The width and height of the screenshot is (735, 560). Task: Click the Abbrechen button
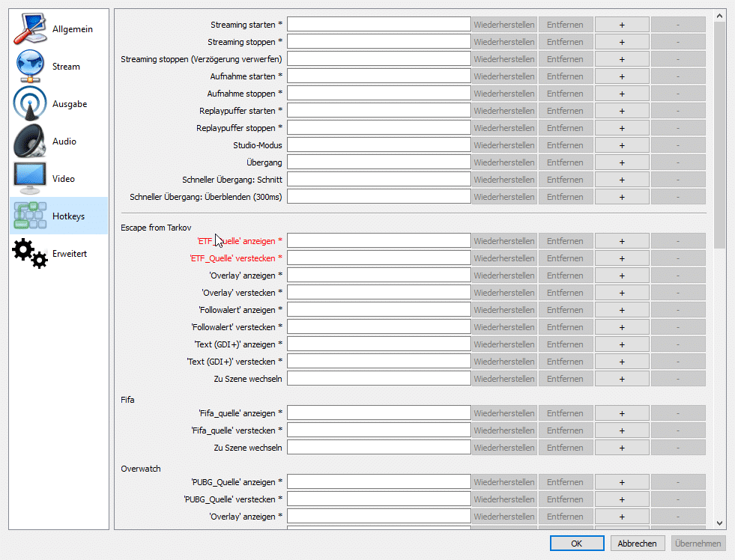tap(638, 544)
